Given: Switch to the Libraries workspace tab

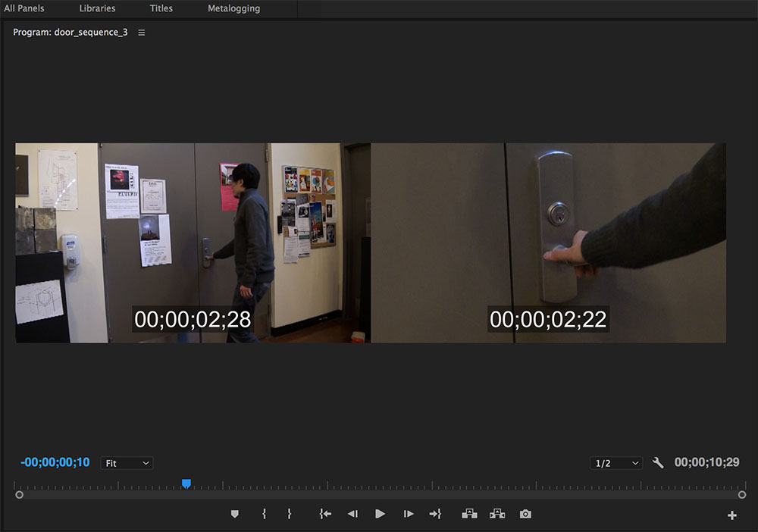Looking at the screenshot, I should coord(97,8).
